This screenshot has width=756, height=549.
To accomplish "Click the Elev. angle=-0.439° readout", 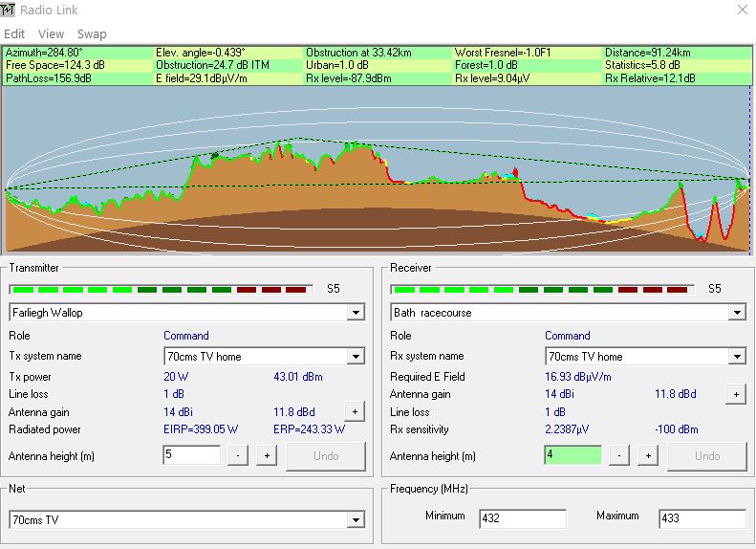I will pos(200,53).
